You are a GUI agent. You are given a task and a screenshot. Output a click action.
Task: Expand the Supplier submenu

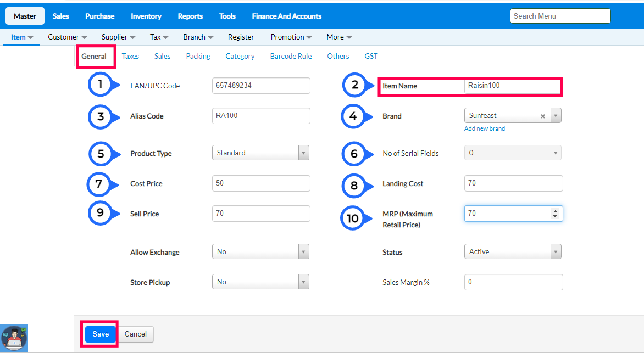pos(118,37)
